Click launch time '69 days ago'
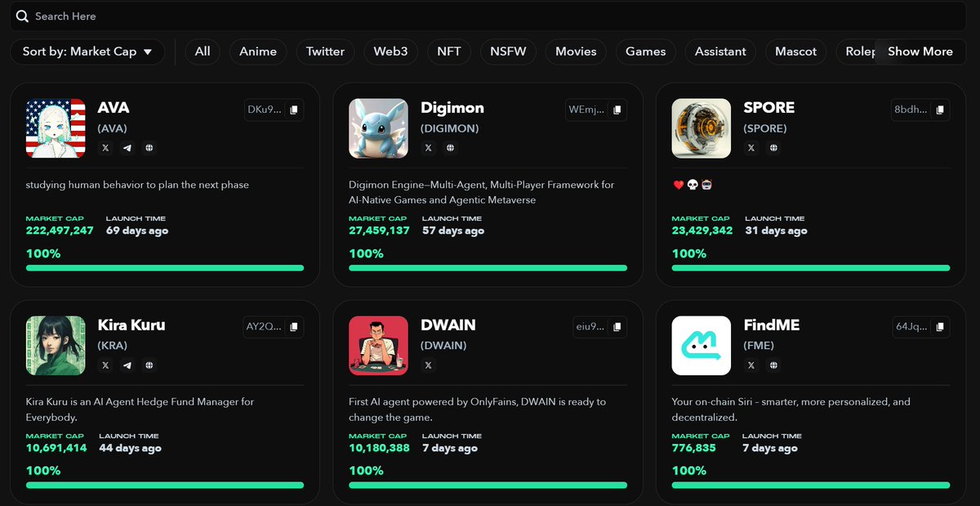 (137, 231)
